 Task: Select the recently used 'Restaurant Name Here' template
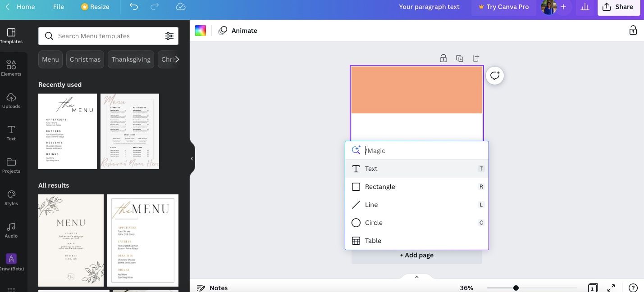(130, 131)
